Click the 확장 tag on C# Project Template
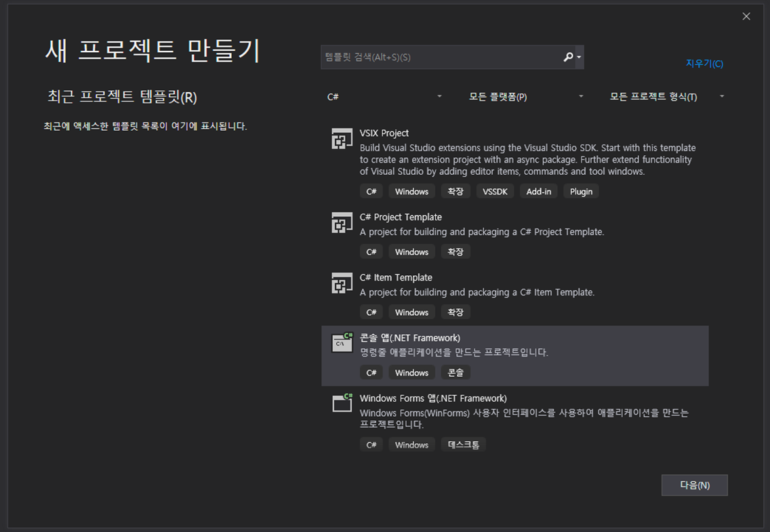Image resolution: width=770 pixels, height=532 pixels. pyautogui.click(x=455, y=251)
